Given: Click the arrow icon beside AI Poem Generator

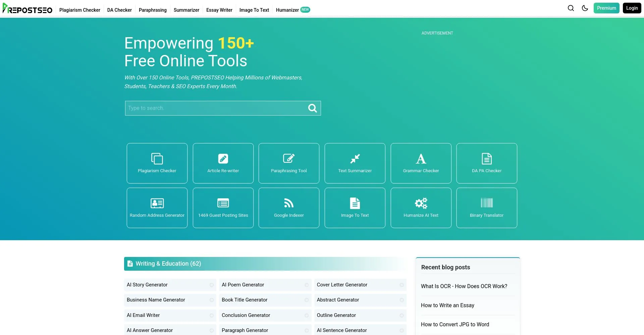Looking at the screenshot, I should pos(307,285).
